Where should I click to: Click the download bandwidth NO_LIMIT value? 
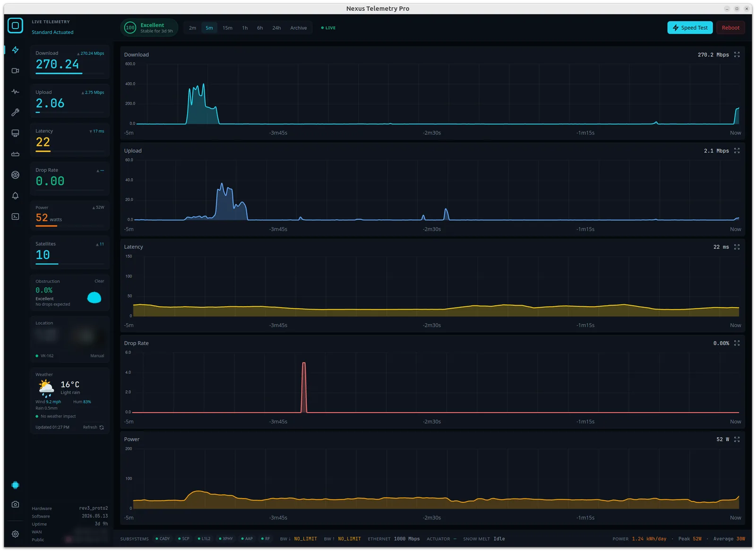305,539
